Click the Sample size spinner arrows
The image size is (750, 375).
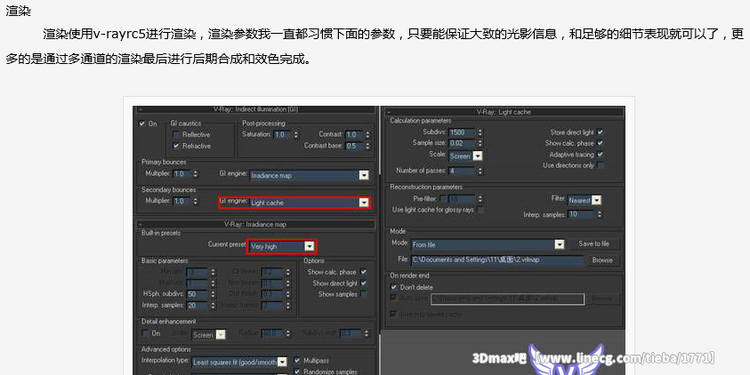480,143
